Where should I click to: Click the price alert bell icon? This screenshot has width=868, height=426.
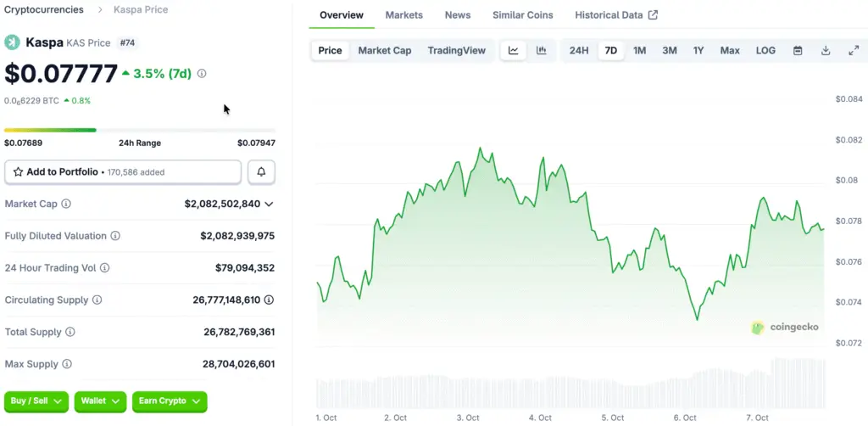(261, 172)
